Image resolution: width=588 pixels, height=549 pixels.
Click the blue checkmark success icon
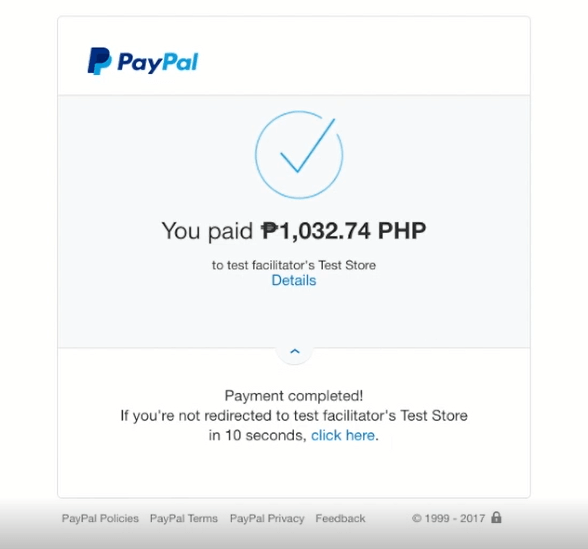(299, 154)
